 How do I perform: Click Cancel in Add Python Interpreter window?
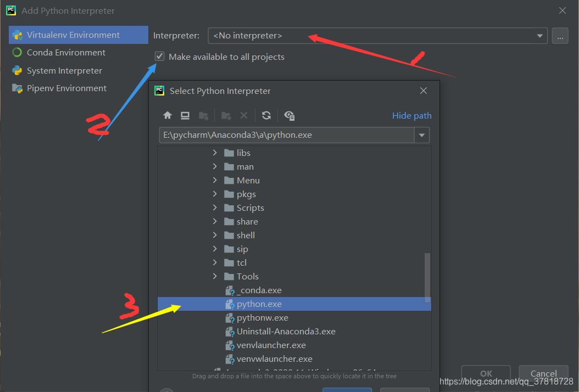[x=543, y=373]
